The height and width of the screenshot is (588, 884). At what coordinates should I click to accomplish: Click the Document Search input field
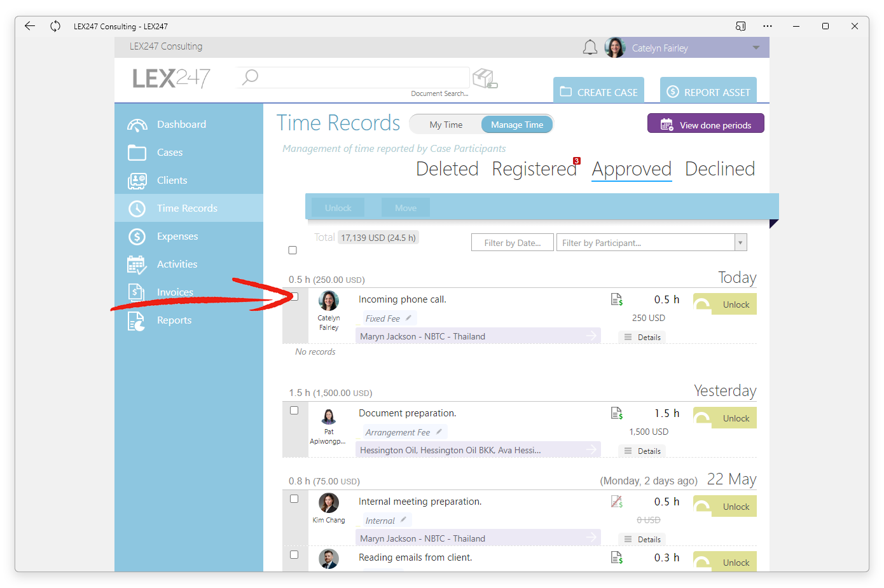point(353,78)
